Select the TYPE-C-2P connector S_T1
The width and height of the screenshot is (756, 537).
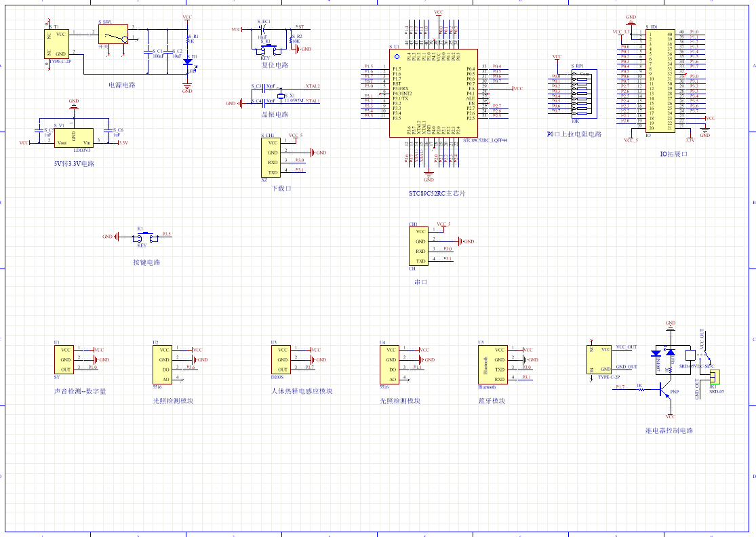point(58,43)
